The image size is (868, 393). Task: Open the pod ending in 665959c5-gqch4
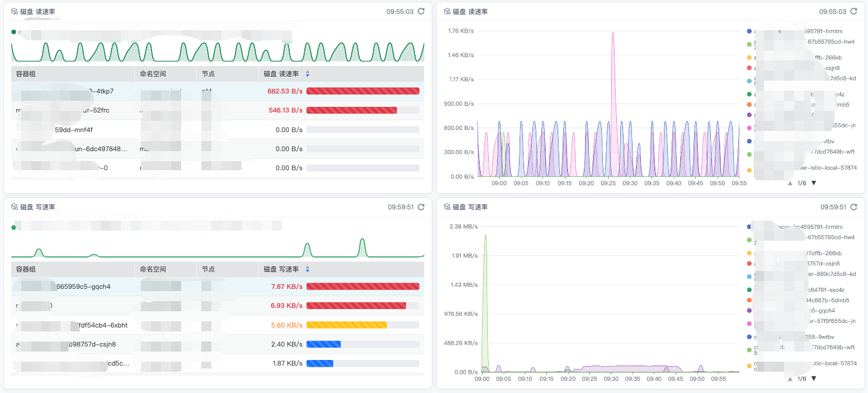[84, 287]
